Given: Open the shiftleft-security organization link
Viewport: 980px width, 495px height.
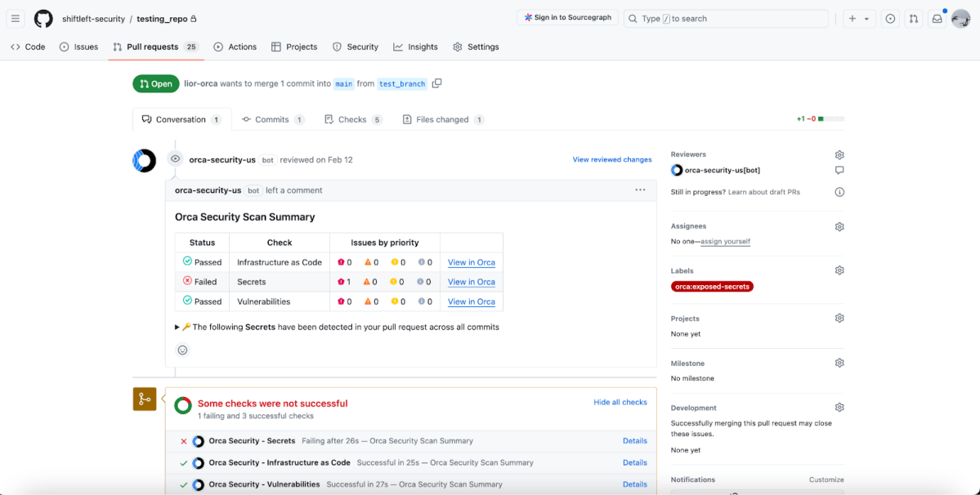Looking at the screenshot, I should coord(93,19).
